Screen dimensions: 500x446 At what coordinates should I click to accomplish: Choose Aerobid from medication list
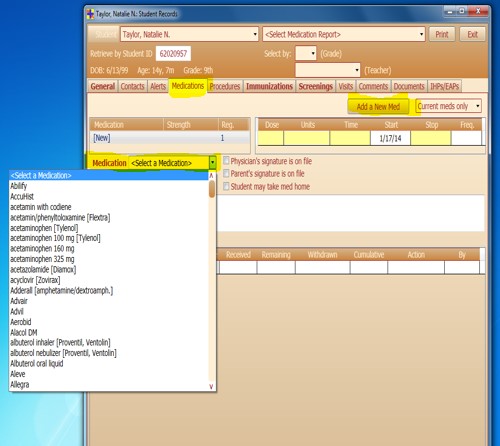(109, 322)
